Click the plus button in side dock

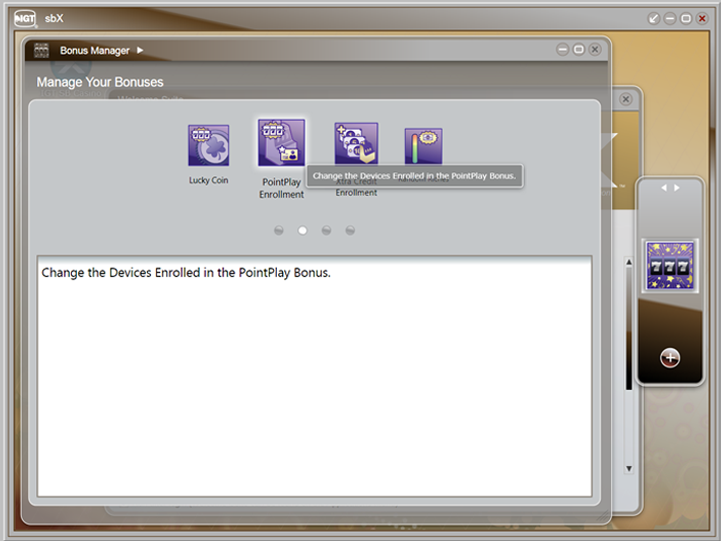pyautogui.click(x=670, y=358)
